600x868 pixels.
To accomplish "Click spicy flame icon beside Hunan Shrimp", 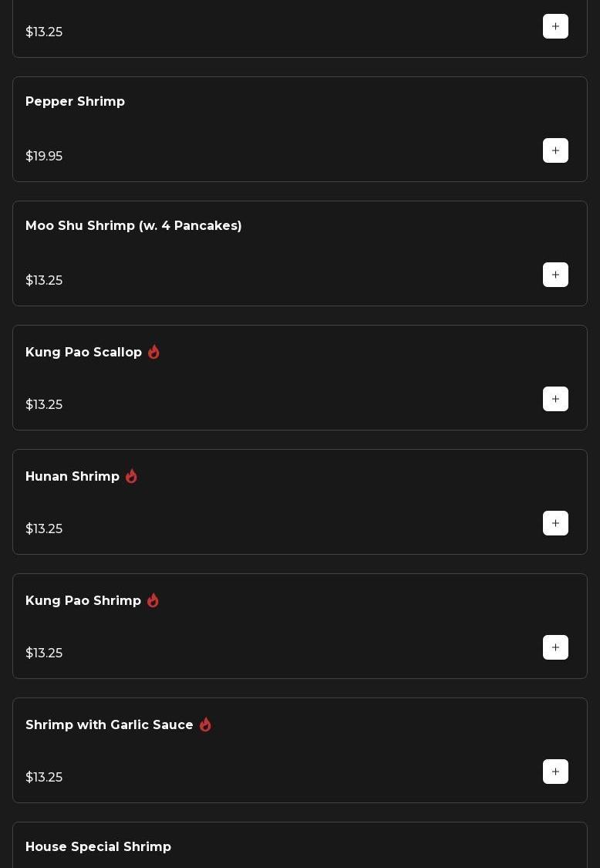I will click(x=131, y=476).
